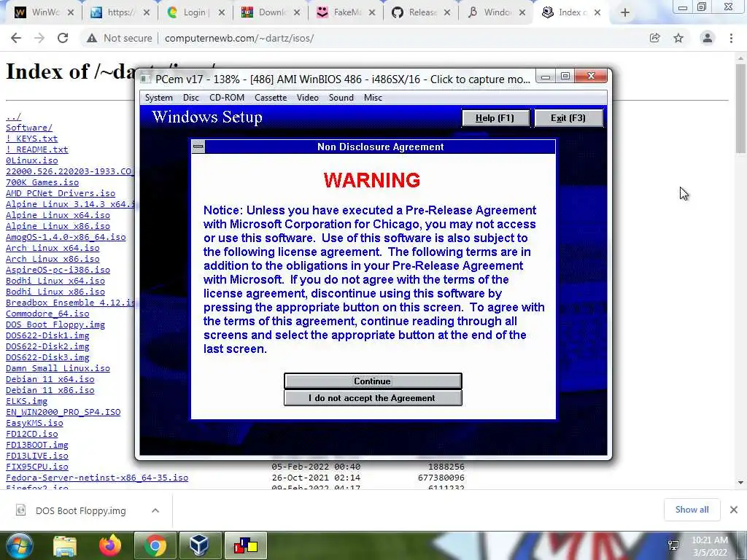Open the Windows Start orb
This screenshot has width=747, height=560.
(x=20, y=545)
